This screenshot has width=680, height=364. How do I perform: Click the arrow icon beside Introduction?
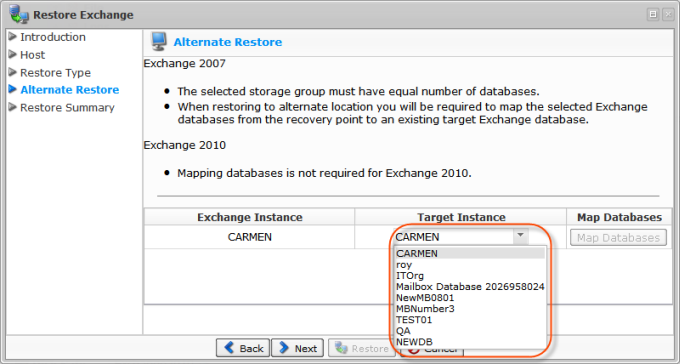(13, 36)
